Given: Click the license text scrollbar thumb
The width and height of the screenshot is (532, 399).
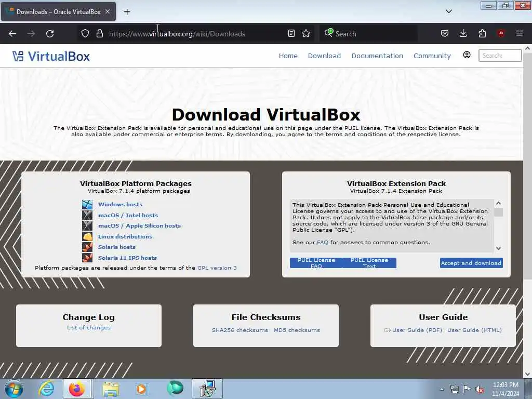Looking at the screenshot, I should tap(498, 212).
